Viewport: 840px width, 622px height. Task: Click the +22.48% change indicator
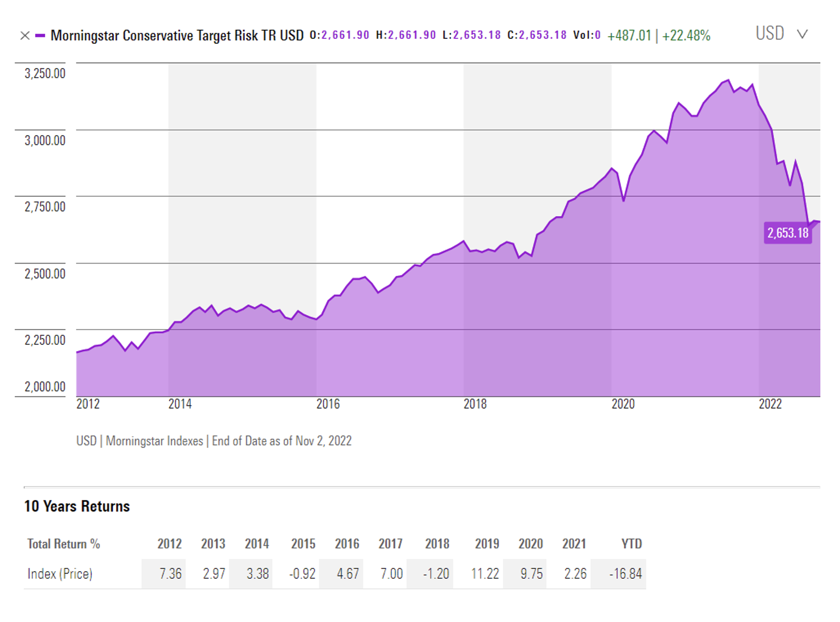pyautogui.click(x=686, y=36)
